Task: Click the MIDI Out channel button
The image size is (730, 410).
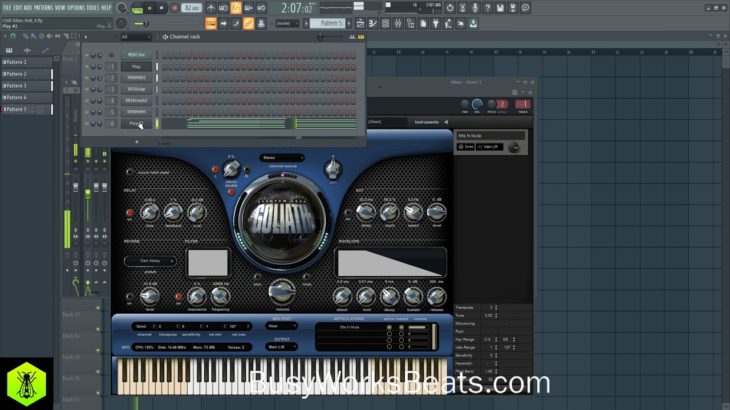Action: click(136, 55)
